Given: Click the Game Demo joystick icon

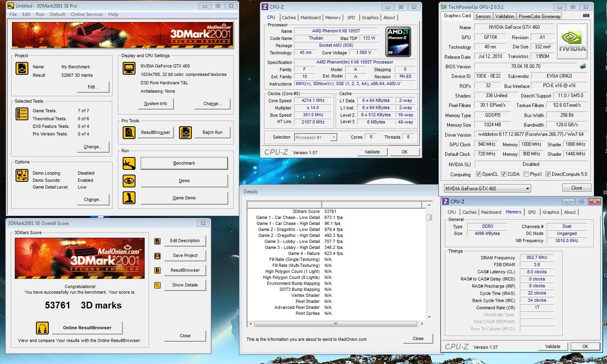Looking at the screenshot, I should point(129,198).
